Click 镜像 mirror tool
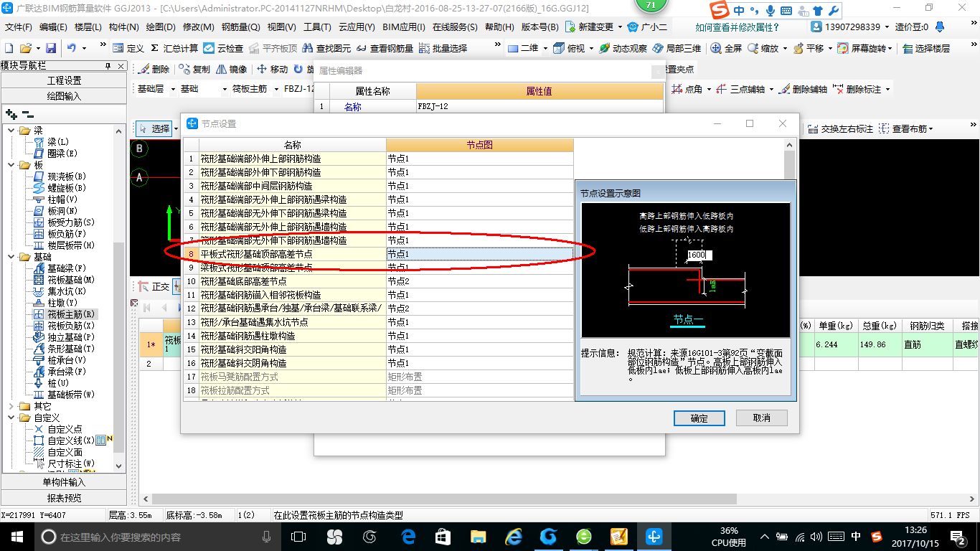Screen dimensions: 980x551 [x=232, y=70]
